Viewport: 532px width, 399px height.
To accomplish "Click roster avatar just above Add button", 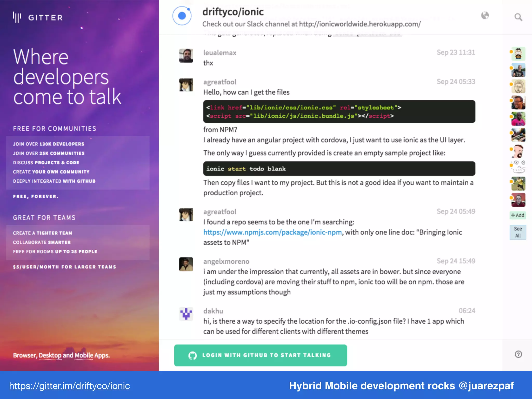I will (x=518, y=200).
